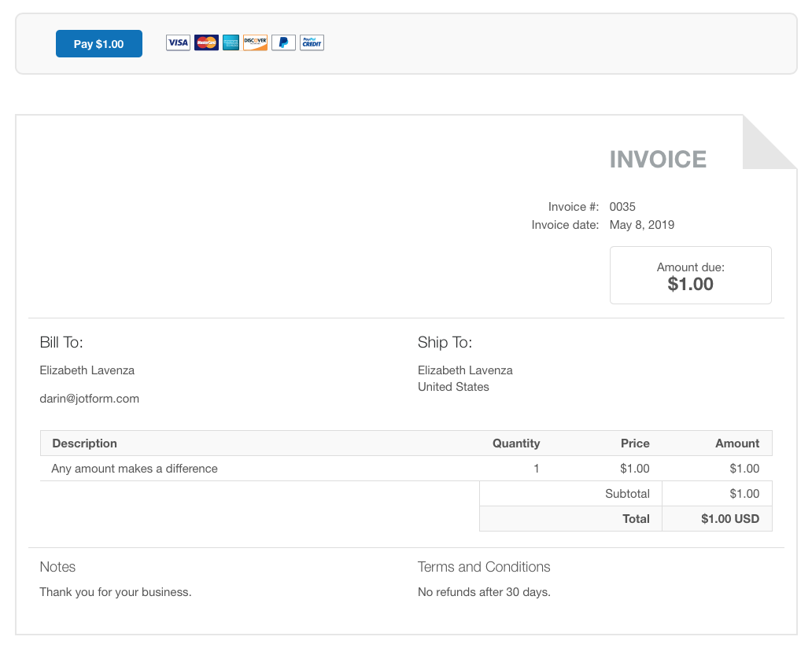Select the PayPal payment icon

pyautogui.click(x=282, y=42)
